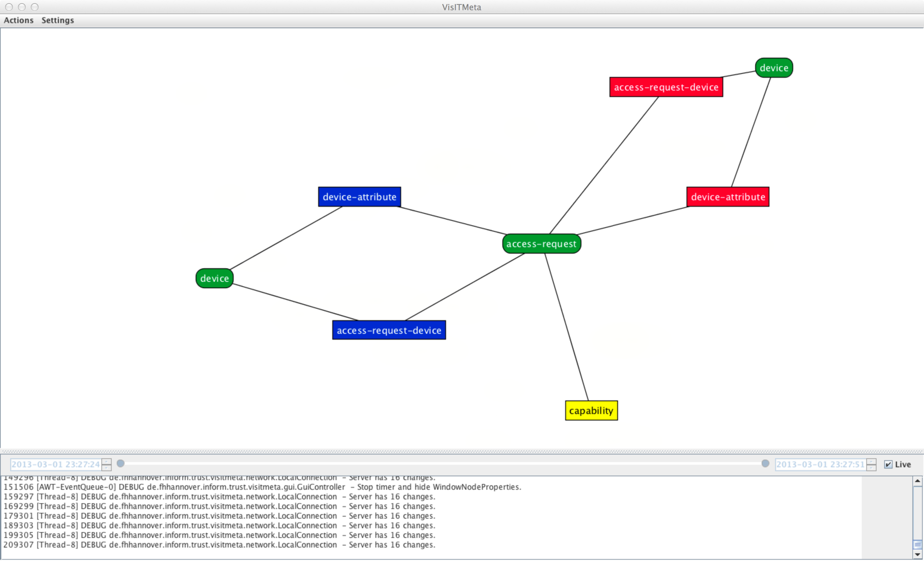Open the Settings menu
Image resolution: width=924 pixels, height=561 pixels.
click(x=58, y=20)
